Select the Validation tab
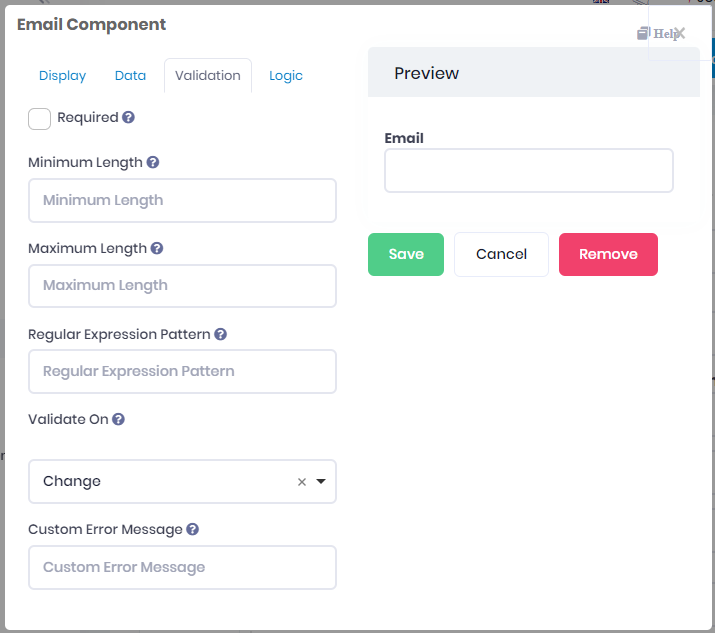 click(x=208, y=75)
